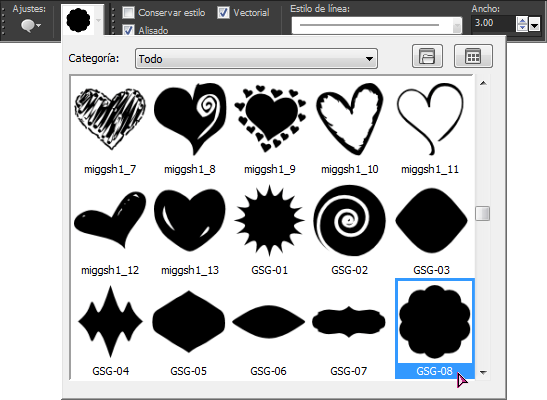Open the Ancho slider popup arrow
547x400 pixels.
click(x=534, y=25)
